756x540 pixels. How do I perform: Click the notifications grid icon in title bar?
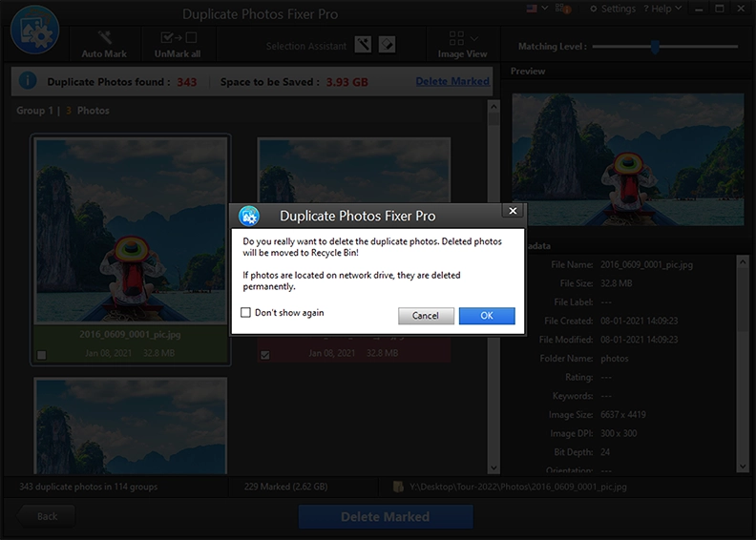pyautogui.click(x=562, y=9)
